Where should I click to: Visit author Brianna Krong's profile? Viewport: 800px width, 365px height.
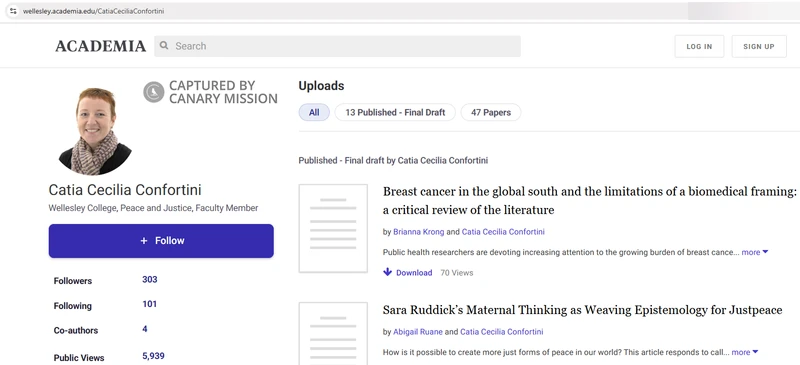419,232
